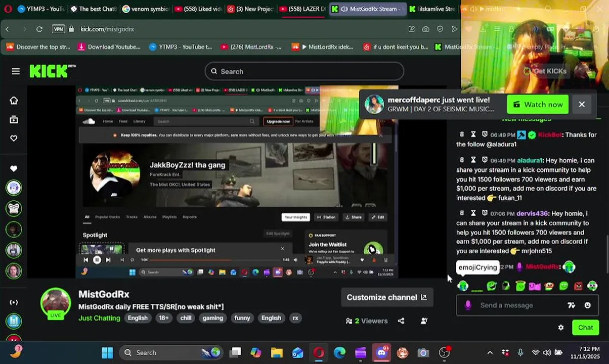Click Watch now on live notification

click(538, 105)
